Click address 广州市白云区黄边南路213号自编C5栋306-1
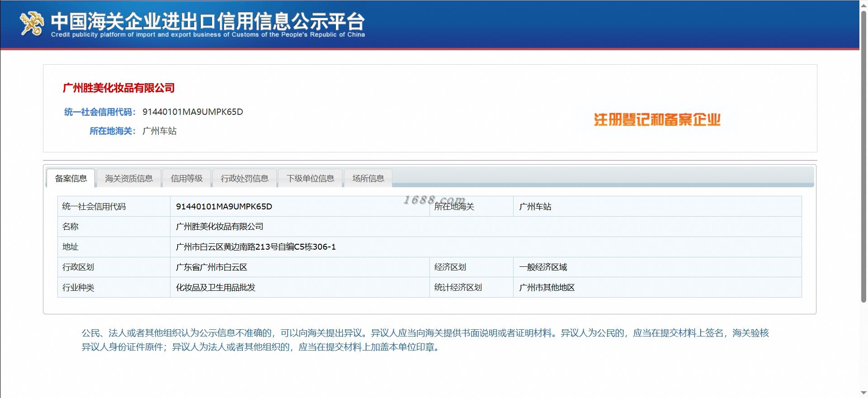868x398 pixels. tap(486, 247)
